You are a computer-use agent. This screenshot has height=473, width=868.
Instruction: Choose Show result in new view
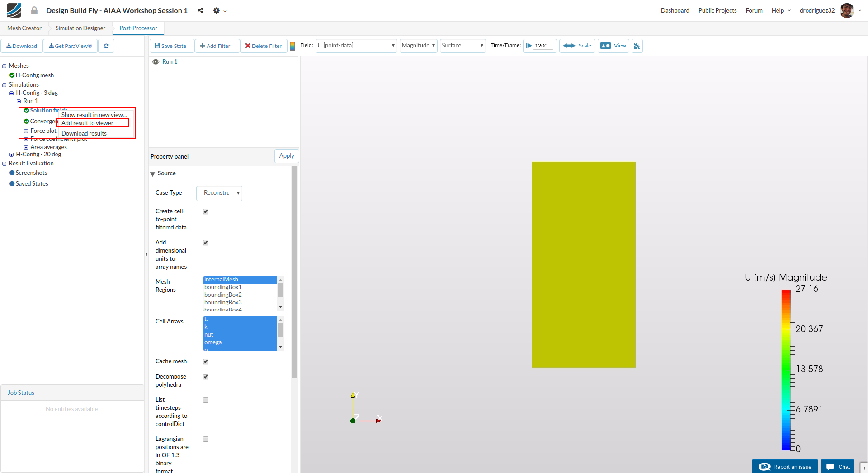click(94, 115)
